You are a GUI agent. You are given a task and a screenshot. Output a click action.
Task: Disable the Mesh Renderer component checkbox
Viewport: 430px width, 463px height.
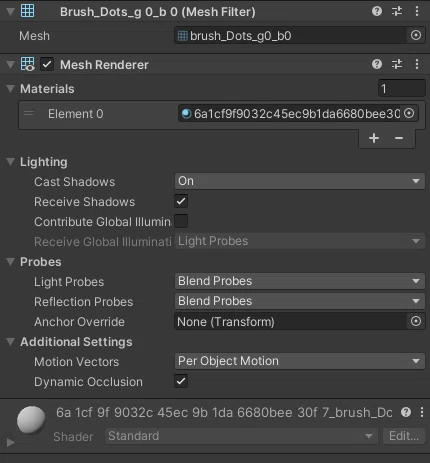click(47, 64)
